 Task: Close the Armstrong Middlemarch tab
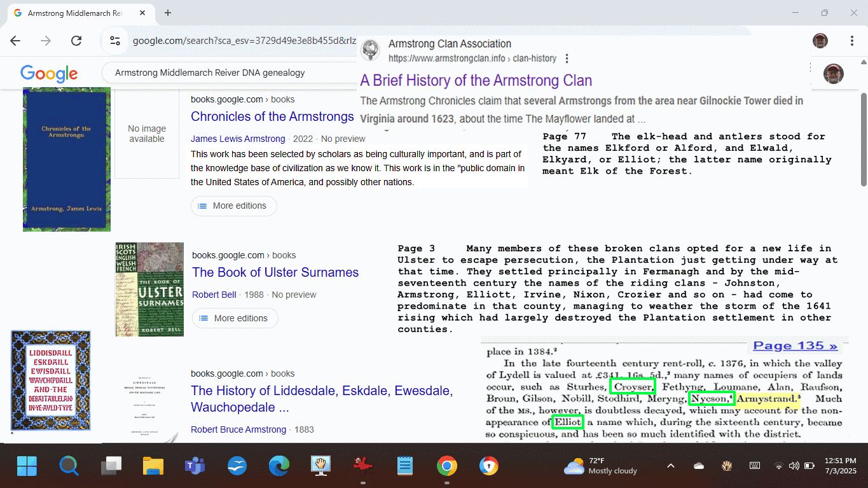click(143, 13)
